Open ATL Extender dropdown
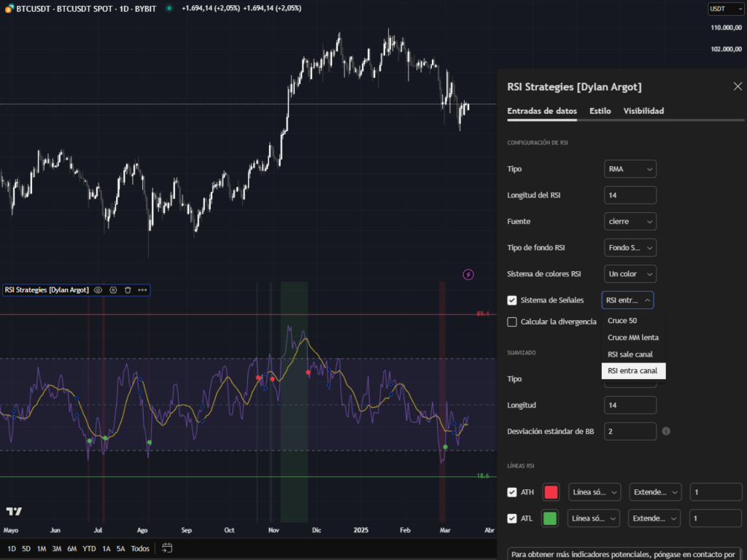This screenshot has width=747, height=560. pos(655,518)
